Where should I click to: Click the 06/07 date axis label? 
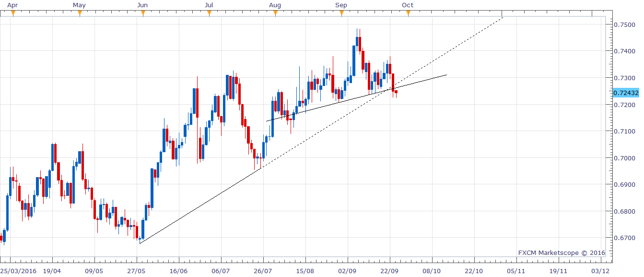(x=220, y=271)
